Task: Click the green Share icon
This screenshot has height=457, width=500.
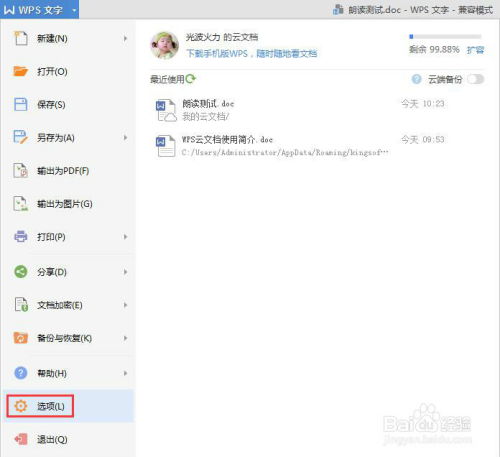Action: [21, 272]
